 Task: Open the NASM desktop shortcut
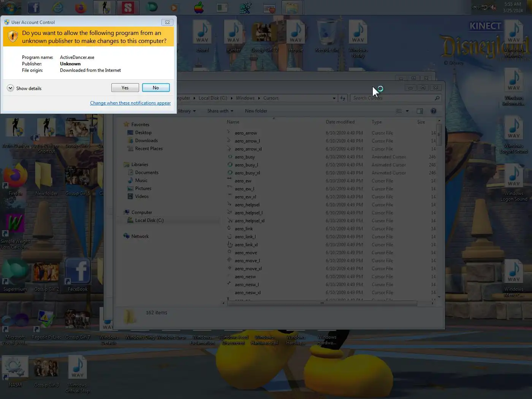click(x=15, y=372)
